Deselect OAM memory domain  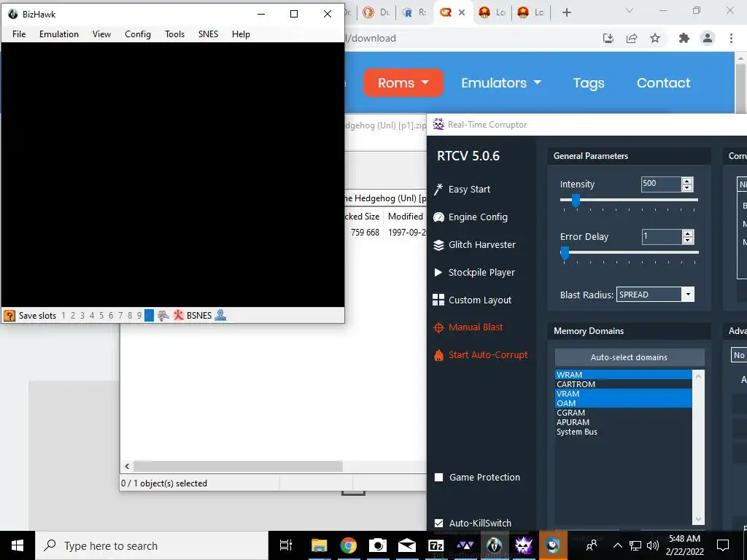(x=624, y=403)
